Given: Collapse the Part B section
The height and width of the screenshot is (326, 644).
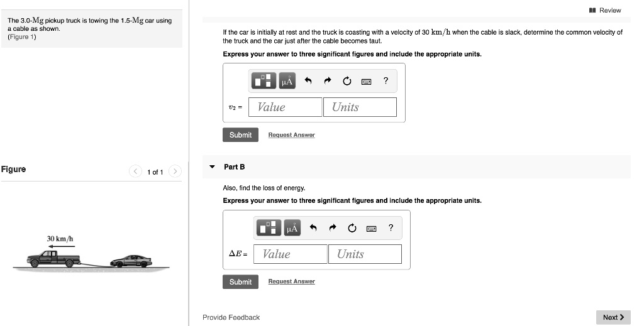Looking at the screenshot, I should tap(212, 166).
